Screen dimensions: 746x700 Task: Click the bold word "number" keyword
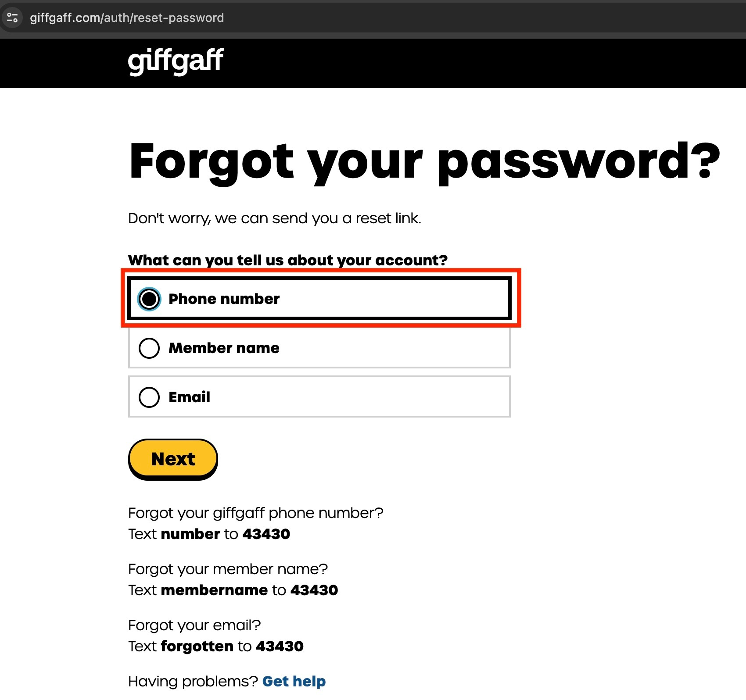(x=190, y=534)
